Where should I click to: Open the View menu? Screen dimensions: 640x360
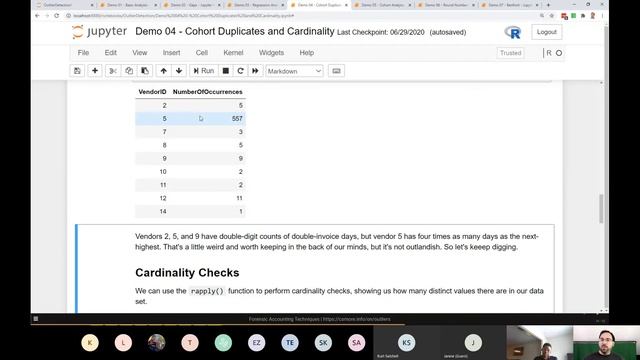pyautogui.click(x=140, y=53)
